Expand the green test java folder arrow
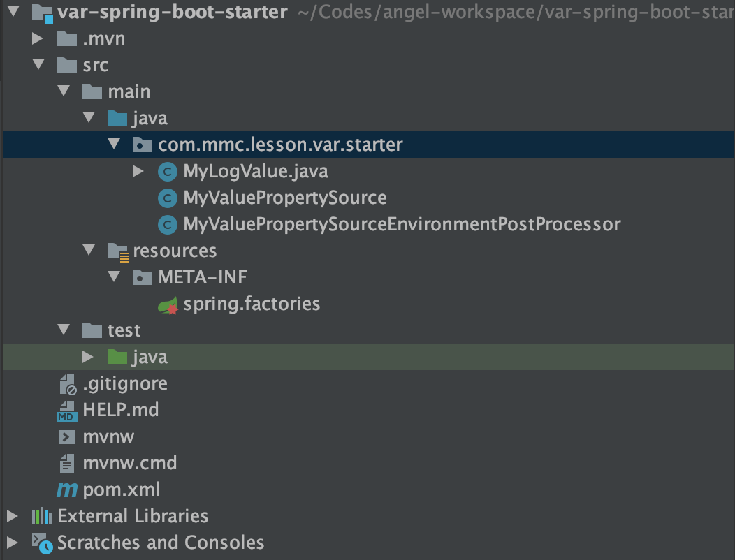The height and width of the screenshot is (560, 735). coord(87,357)
